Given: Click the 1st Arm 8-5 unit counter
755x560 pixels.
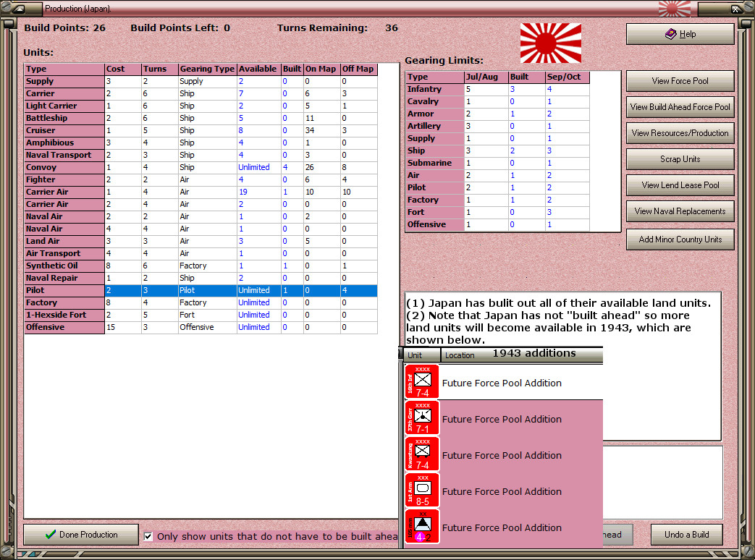Looking at the screenshot, I should click(422, 490).
